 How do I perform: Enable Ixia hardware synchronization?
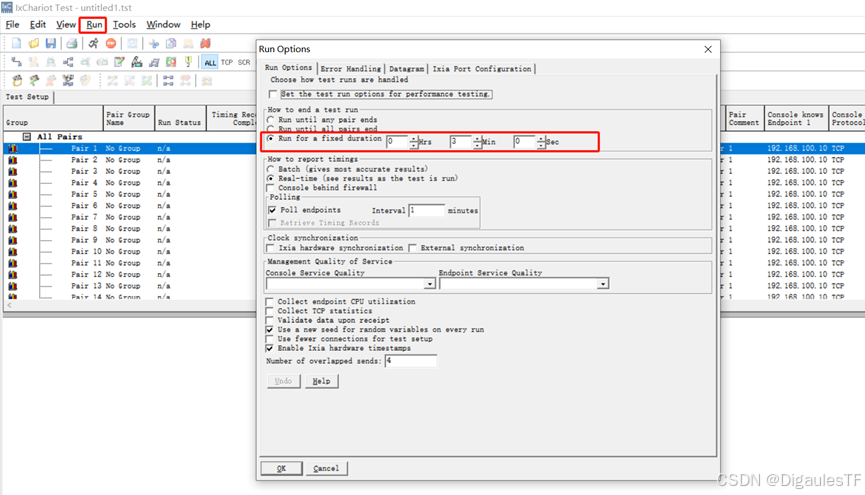[x=270, y=248]
